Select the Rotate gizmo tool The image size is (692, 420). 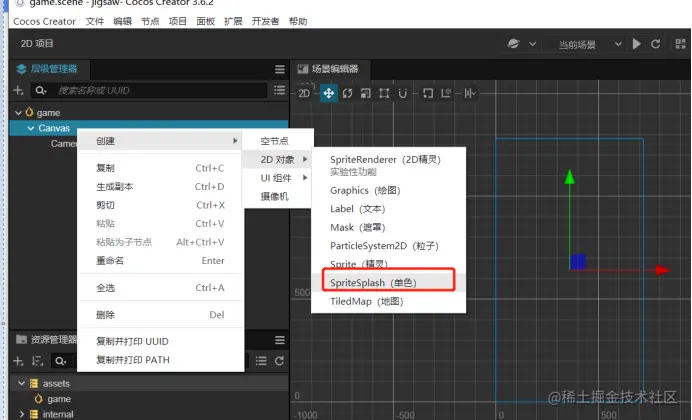coord(347,93)
